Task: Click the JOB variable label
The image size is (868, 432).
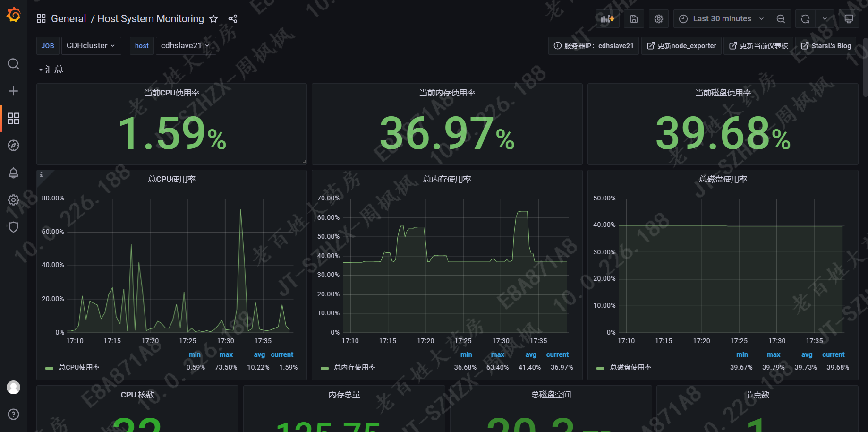Action: [x=48, y=46]
